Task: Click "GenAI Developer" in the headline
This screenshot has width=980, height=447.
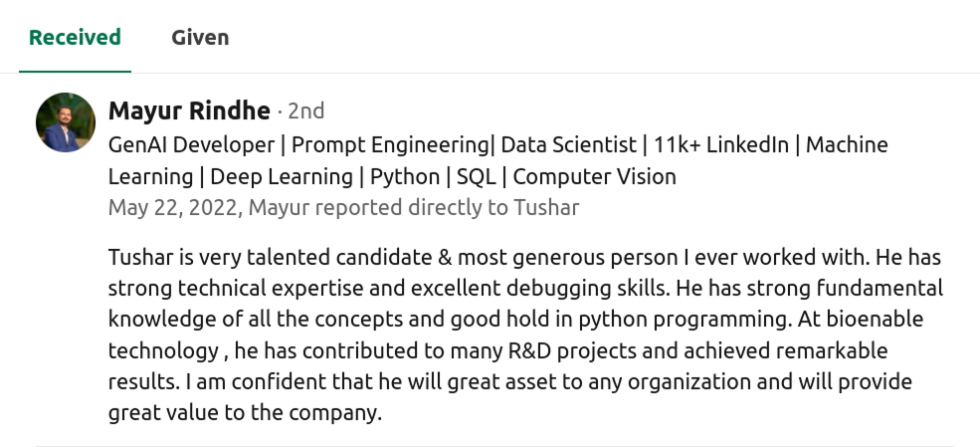Action: pos(191,144)
